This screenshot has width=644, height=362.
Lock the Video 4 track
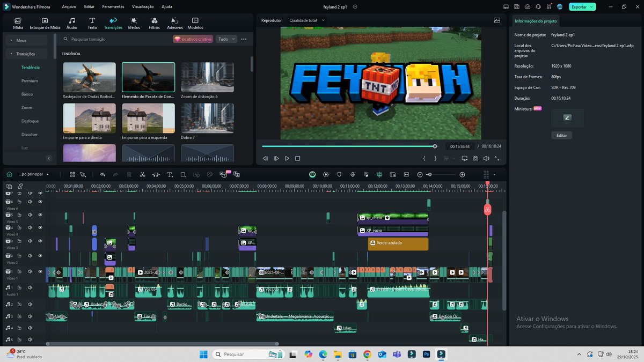click(20, 227)
